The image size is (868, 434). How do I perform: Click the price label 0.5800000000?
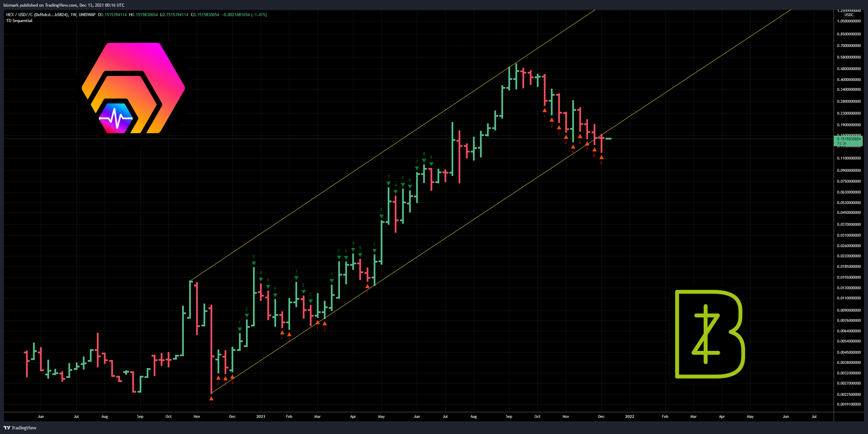point(849,57)
